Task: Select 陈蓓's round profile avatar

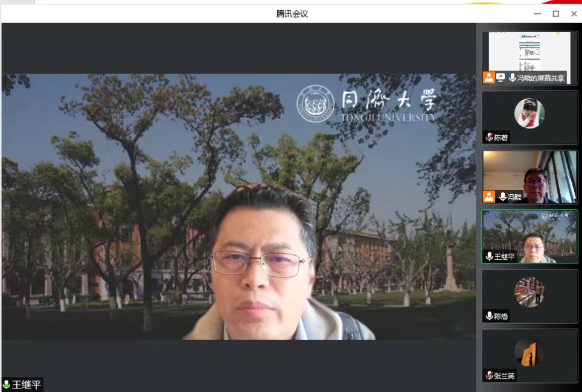Action: point(529,113)
